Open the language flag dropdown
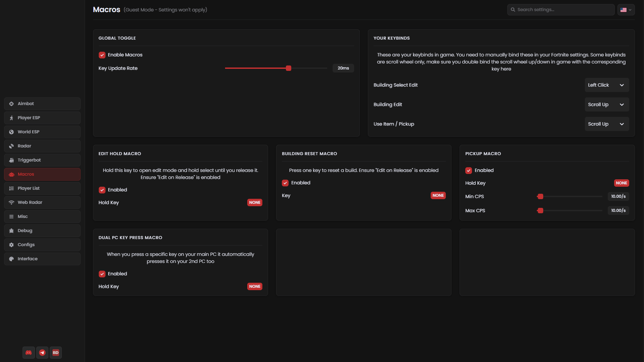 coord(626,10)
